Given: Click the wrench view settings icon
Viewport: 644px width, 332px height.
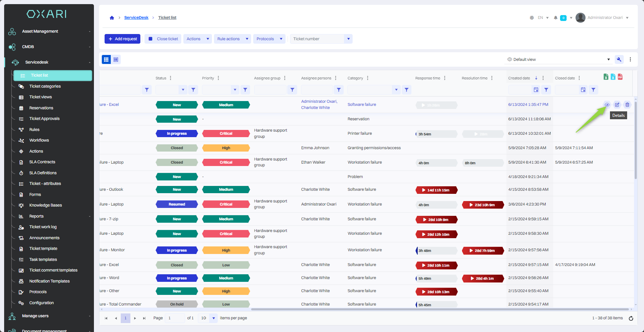Looking at the screenshot, I should (x=619, y=59).
